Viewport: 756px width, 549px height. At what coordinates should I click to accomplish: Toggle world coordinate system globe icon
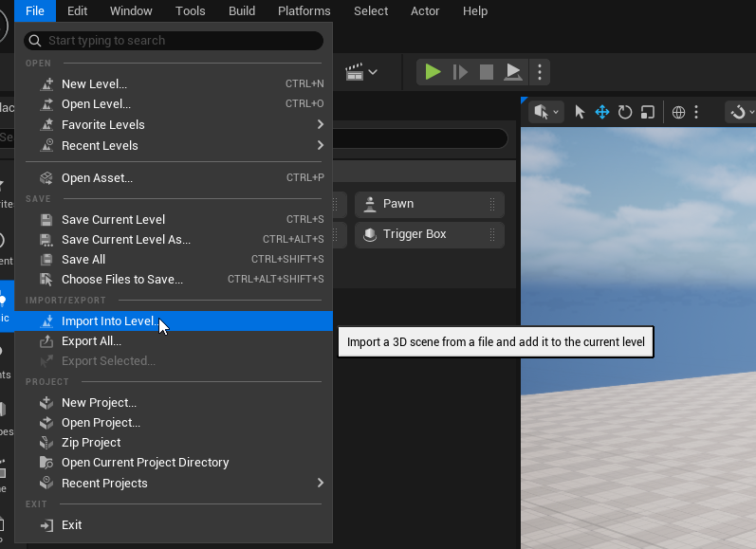click(678, 112)
